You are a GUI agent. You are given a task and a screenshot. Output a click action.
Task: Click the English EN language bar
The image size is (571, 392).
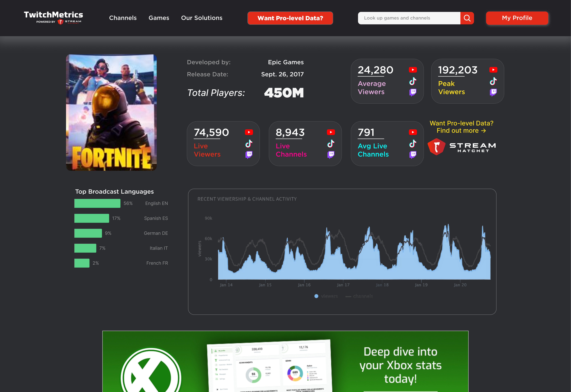[x=97, y=203]
